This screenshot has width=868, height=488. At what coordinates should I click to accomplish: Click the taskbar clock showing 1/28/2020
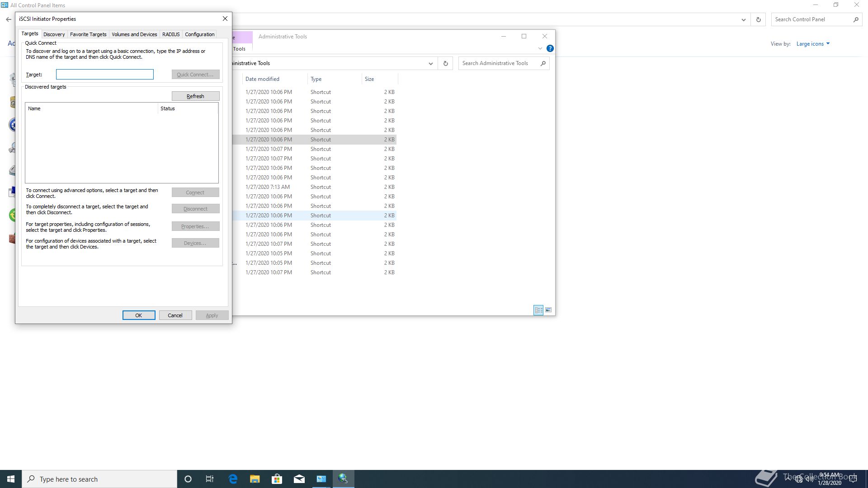[829, 479]
